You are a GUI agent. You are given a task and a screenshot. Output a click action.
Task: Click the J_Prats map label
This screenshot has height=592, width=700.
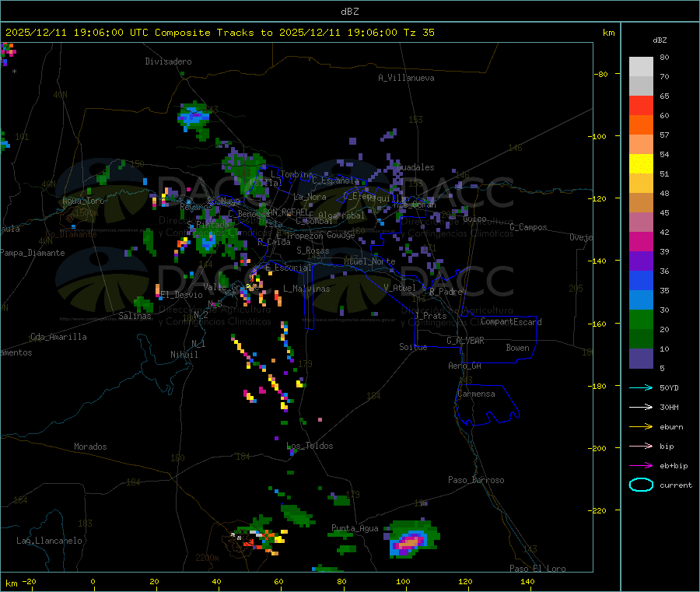[431, 316]
